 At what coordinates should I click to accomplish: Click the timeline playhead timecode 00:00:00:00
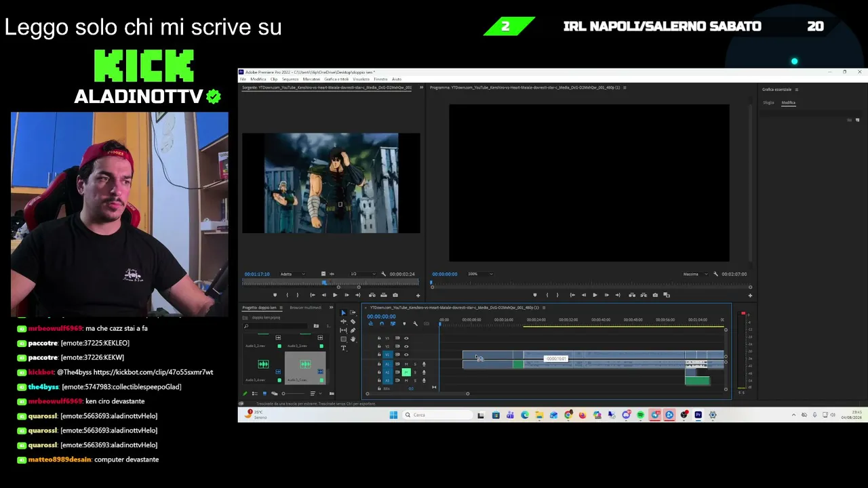pyautogui.click(x=381, y=317)
